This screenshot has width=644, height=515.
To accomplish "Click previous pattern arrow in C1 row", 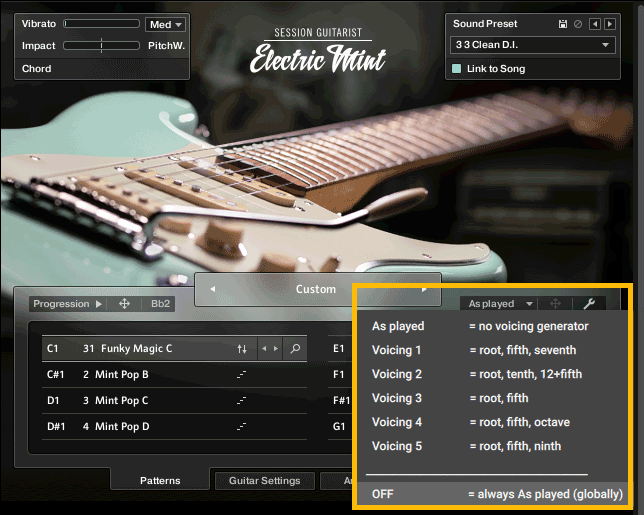I will (264, 349).
